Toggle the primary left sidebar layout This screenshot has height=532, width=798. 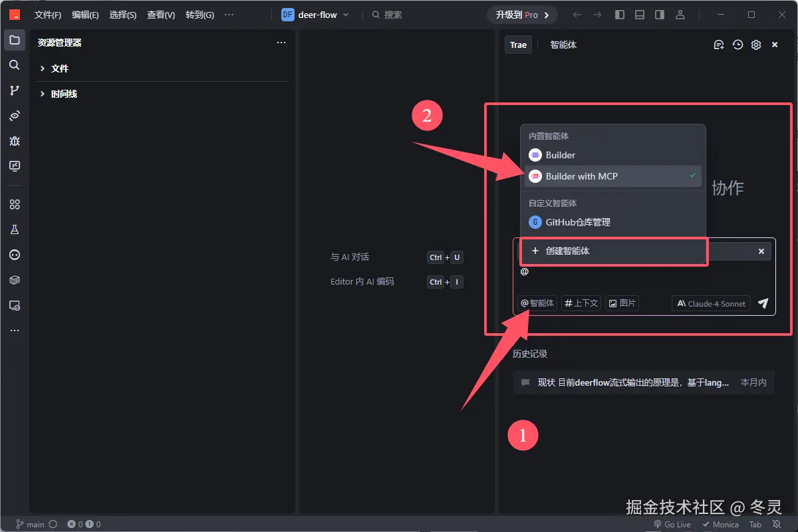pyautogui.click(x=620, y=15)
